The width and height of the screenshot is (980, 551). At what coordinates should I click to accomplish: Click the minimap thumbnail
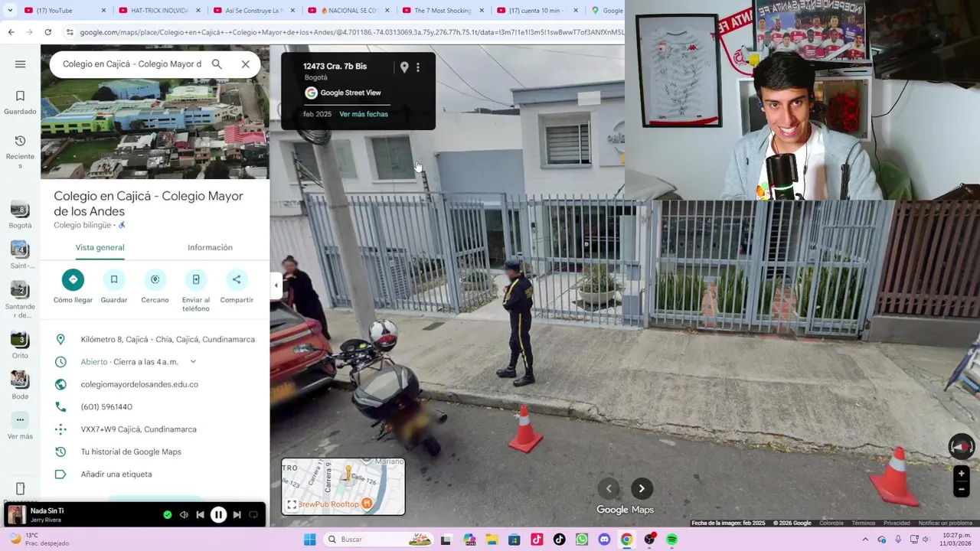click(x=343, y=487)
